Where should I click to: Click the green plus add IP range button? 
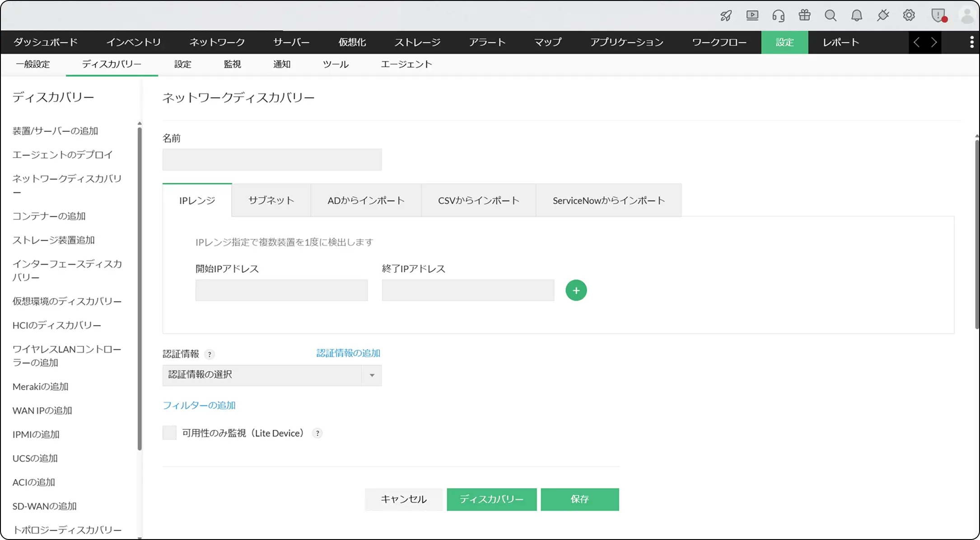point(576,290)
